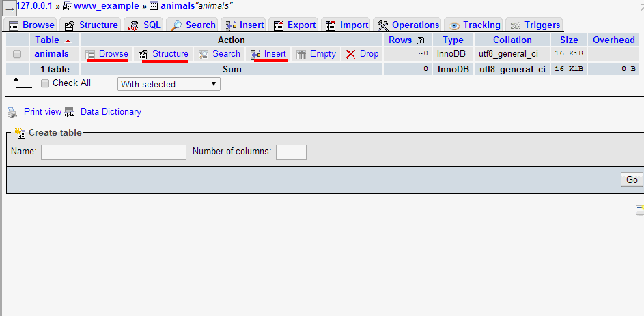
Task: Focus the Number of columns field
Action: pyautogui.click(x=291, y=152)
